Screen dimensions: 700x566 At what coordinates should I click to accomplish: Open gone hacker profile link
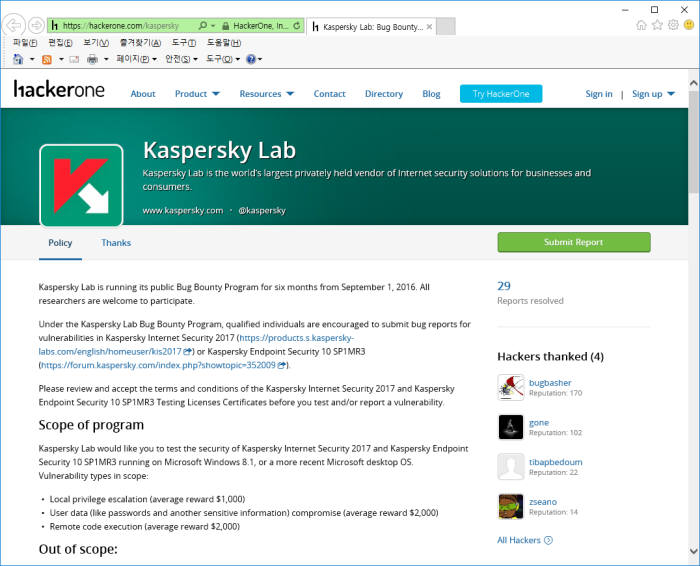[539, 422]
